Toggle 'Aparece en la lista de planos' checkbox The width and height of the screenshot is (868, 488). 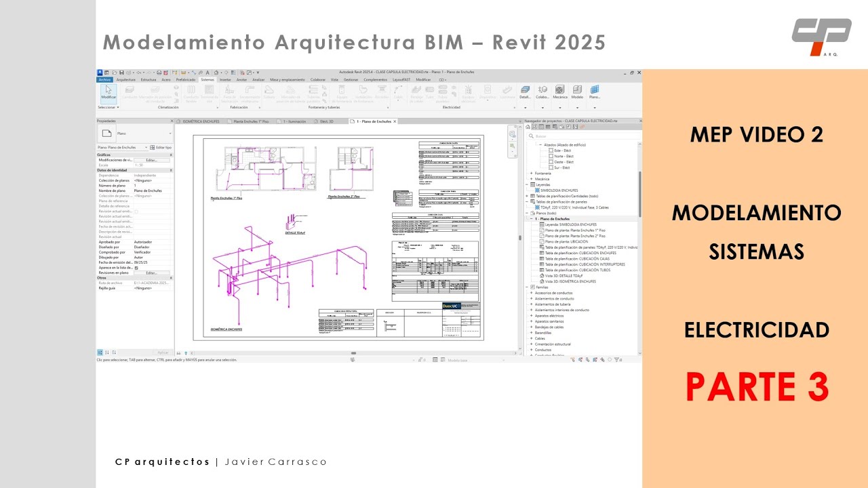(x=136, y=268)
